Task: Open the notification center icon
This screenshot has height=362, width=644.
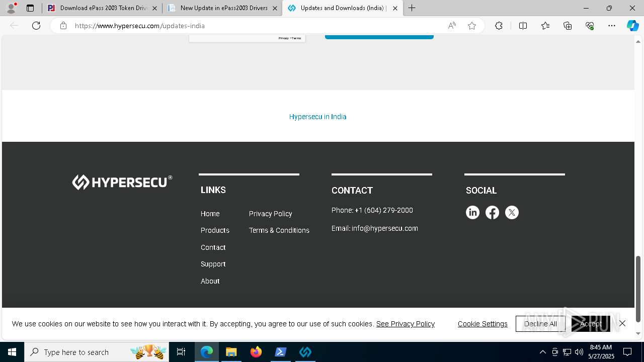Action: (x=627, y=352)
